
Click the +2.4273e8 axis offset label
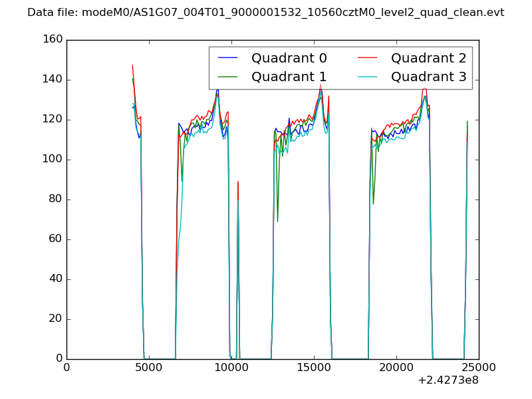(448, 381)
